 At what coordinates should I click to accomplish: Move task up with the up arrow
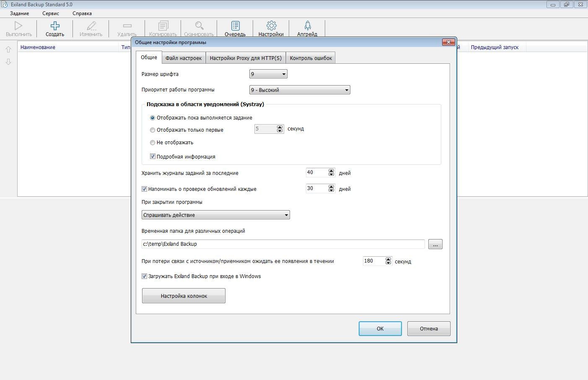coord(8,49)
